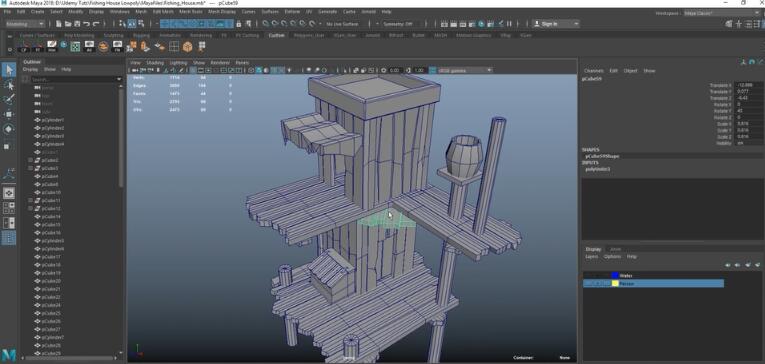Image resolution: width=765 pixels, height=364 pixels.
Task: Toggle visibility of the highlighted yellow layer
Action: pyautogui.click(x=587, y=283)
